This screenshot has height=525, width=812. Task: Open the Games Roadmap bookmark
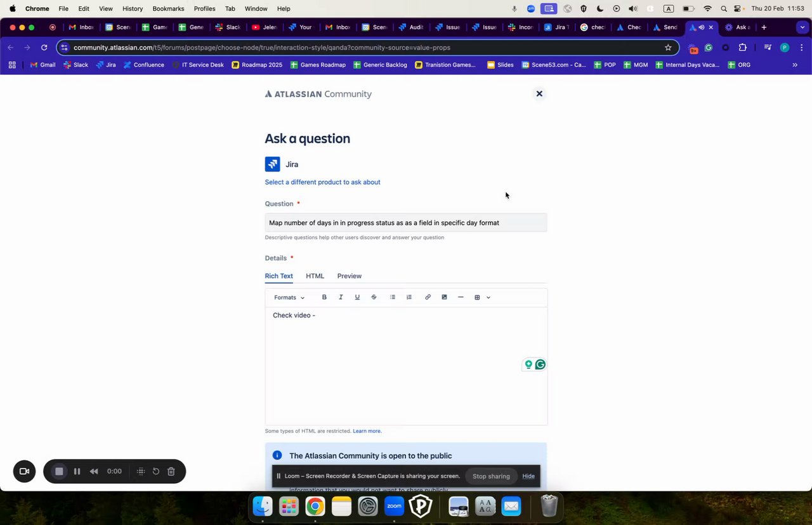(x=318, y=65)
